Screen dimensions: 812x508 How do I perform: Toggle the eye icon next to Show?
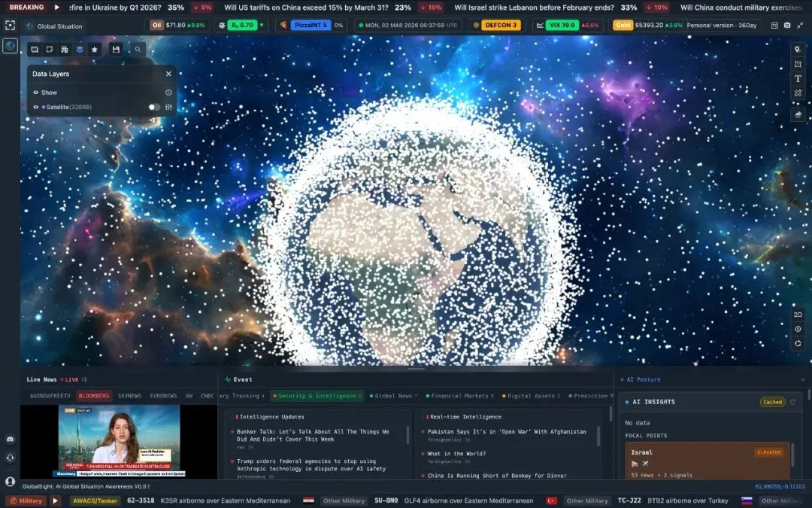35,93
